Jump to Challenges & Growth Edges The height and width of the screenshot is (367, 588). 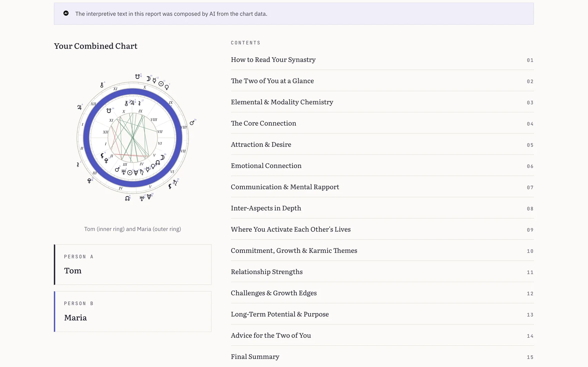(x=382, y=293)
